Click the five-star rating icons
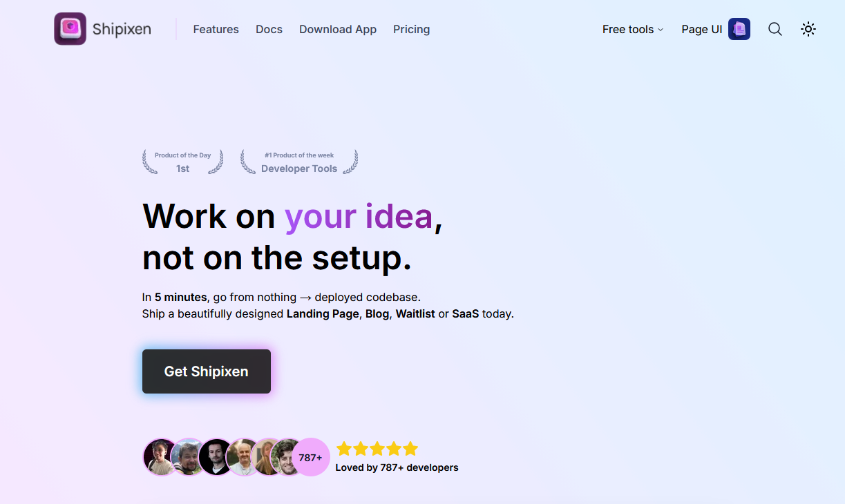This screenshot has width=845, height=504. click(x=377, y=449)
